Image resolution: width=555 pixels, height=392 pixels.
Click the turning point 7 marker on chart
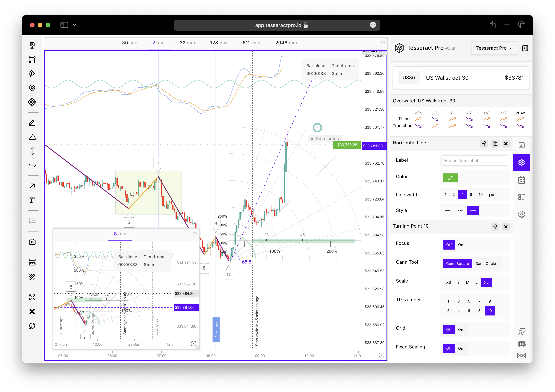coord(158,163)
